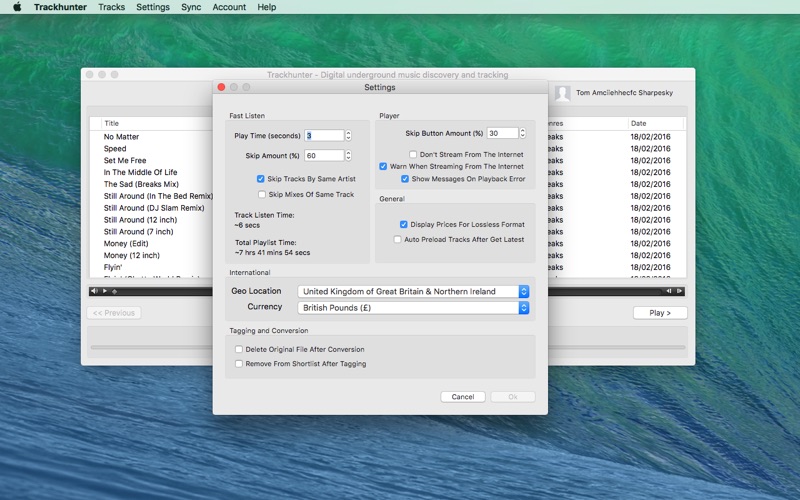Check Delete Original File After Conversion
Viewport: 800px width, 500px height.
[x=239, y=349]
